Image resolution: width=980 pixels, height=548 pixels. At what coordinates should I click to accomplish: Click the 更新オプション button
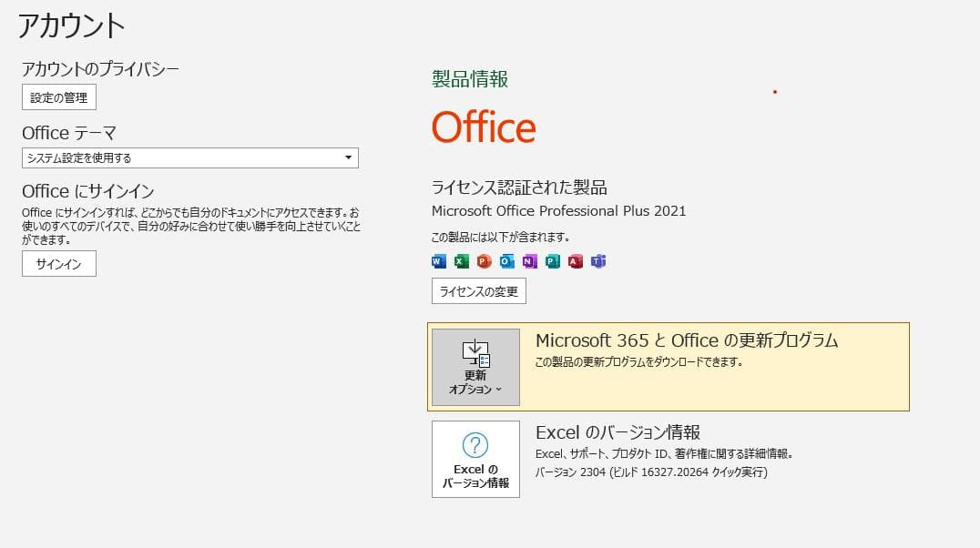[475, 369]
